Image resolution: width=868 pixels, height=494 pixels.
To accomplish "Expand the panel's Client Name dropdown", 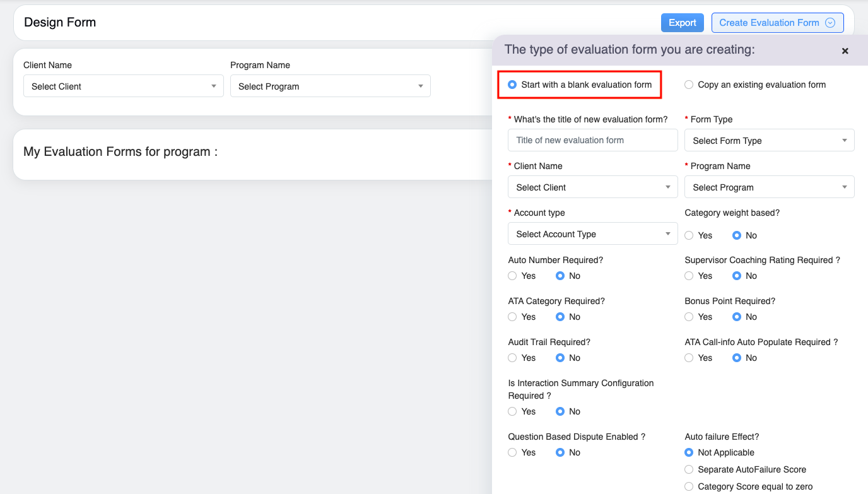I will click(x=592, y=187).
